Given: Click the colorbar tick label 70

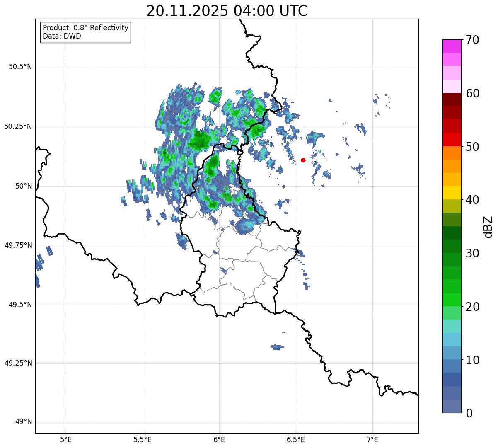Looking at the screenshot, I should click(473, 40).
